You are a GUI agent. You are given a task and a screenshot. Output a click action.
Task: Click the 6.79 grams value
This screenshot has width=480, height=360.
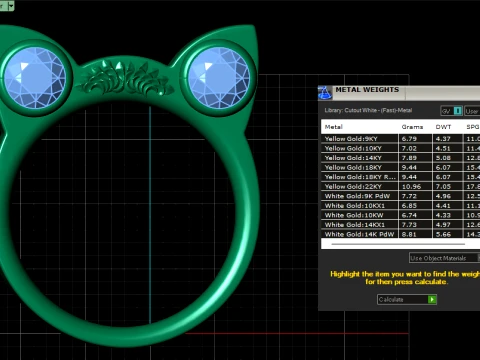click(x=409, y=139)
